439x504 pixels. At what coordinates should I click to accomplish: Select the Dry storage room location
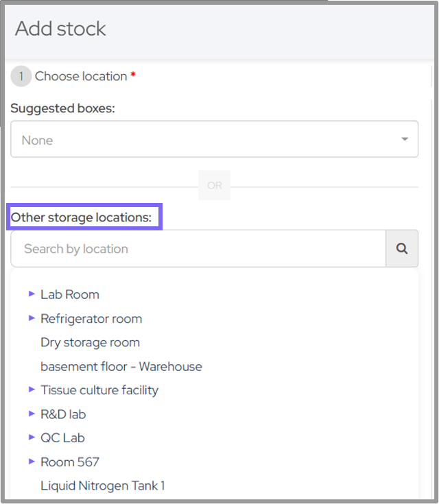click(90, 342)
